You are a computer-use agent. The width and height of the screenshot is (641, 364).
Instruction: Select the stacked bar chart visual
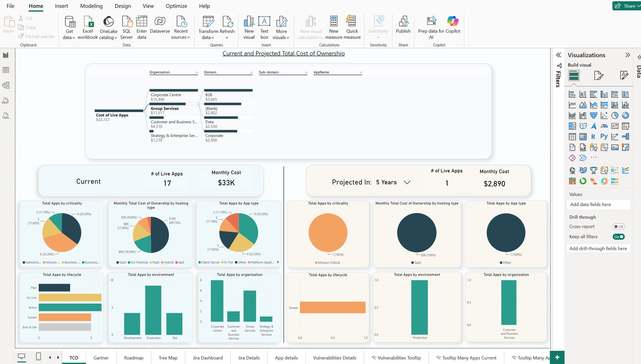tap(572, 95)
